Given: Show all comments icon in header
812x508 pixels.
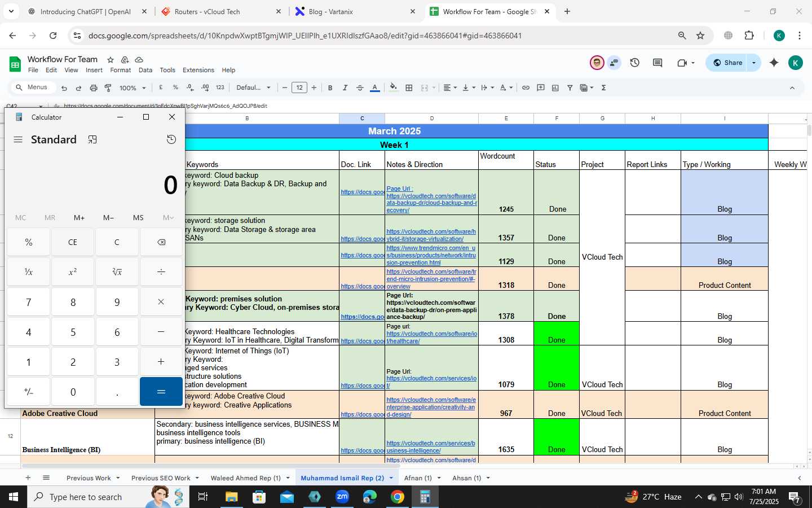Looking at the screenshot, I should (x=657, y=63).
